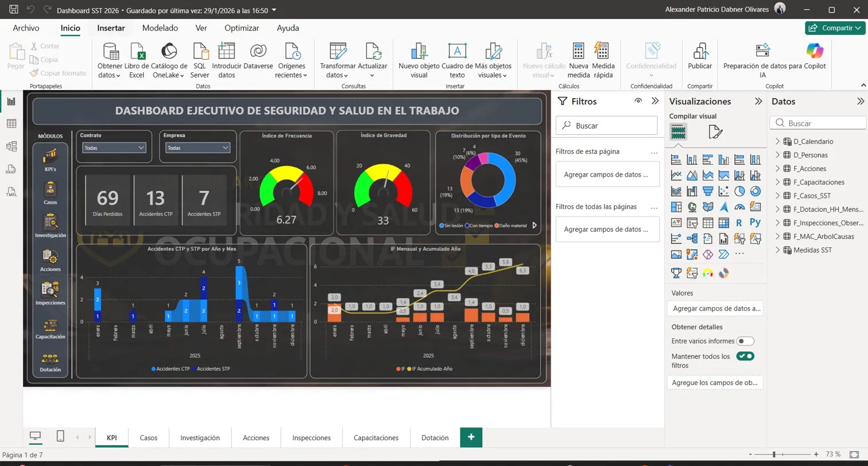868x466 pixels.
Task: Select the Python (Py) visual
Action: [755, 222]
